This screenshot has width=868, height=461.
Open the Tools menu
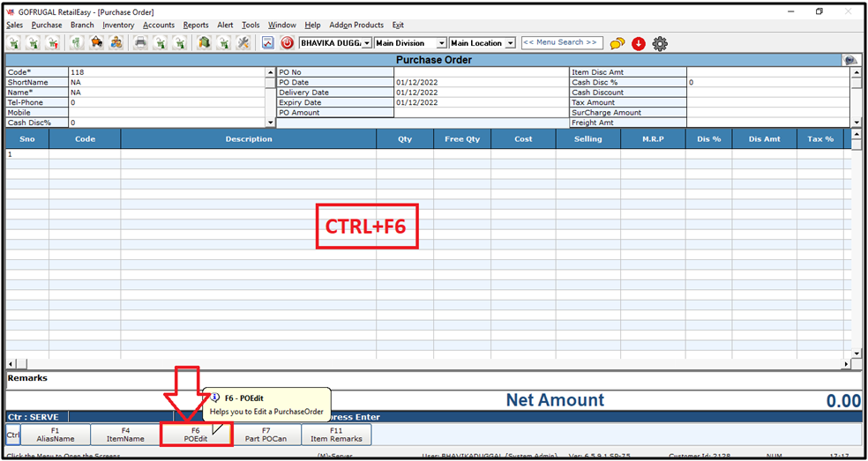point(251,25)
